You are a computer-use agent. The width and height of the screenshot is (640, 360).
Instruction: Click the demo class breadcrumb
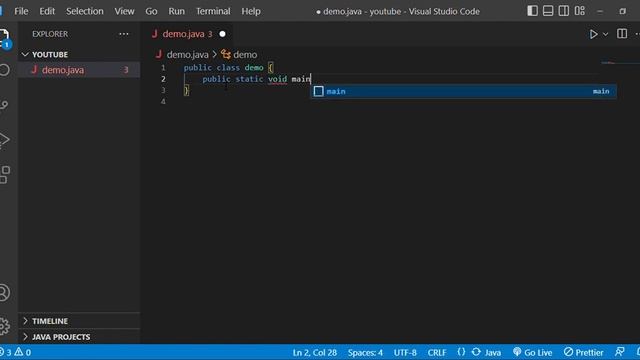[245, 54]
